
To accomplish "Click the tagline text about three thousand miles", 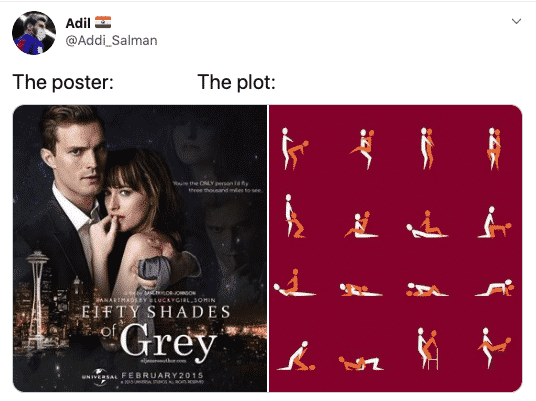I will coord(217,187).
